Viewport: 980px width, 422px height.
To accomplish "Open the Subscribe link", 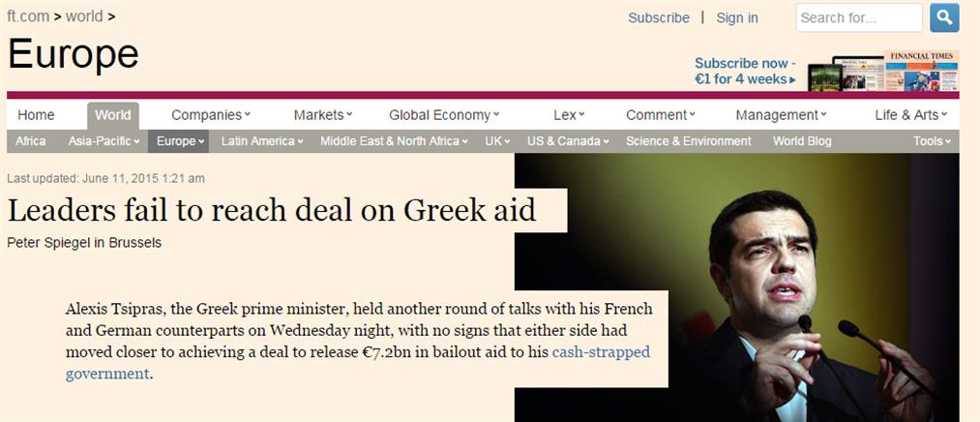I will [x=659, y=17].
